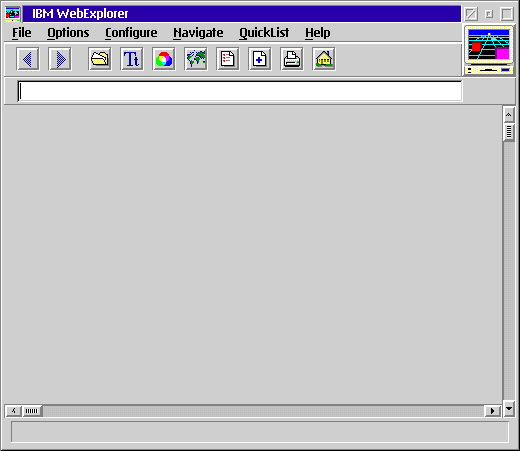Click the horizontal scrollbar right arrow

[x=493, y=411]
